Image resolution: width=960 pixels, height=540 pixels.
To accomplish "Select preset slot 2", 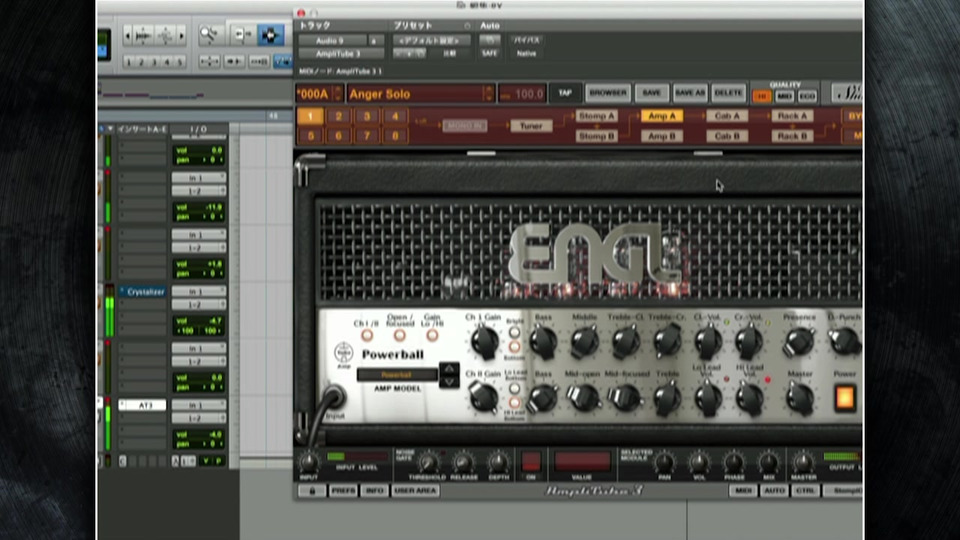I will (x=339, y=116).
